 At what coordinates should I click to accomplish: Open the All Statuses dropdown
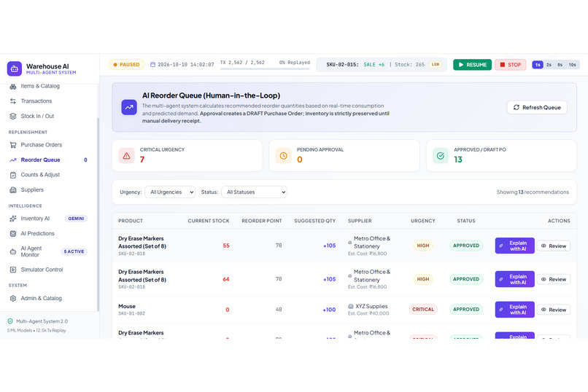[255, 192]
